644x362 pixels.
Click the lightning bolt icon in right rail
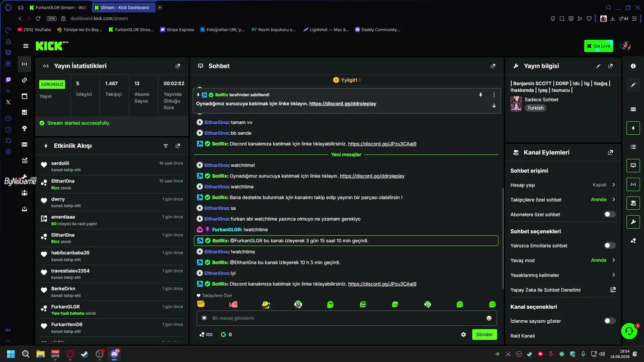pyautogui.click(x=633, y=128)
